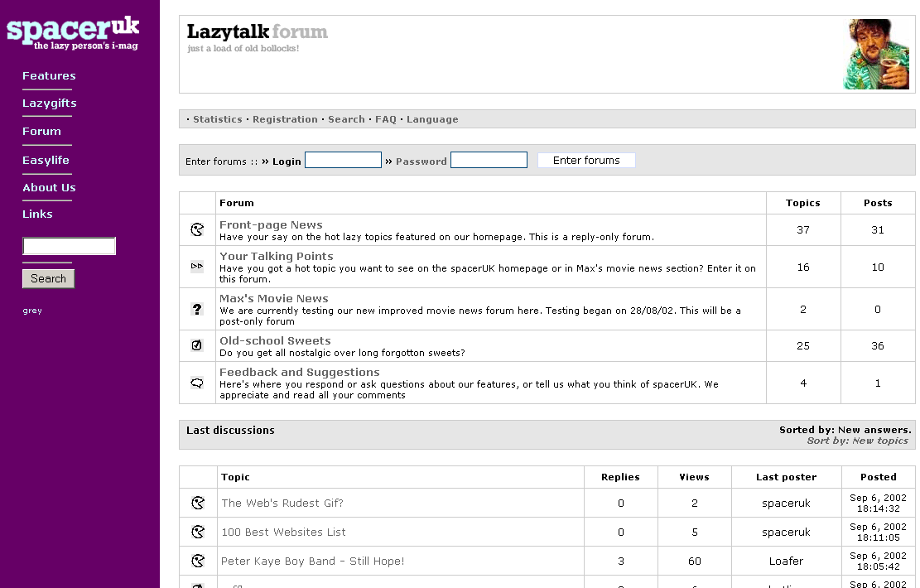The width and height of the screenshot is (920, 588).
Task: Click the Old-school Sweets forum icon
Action: click(197, 345)
